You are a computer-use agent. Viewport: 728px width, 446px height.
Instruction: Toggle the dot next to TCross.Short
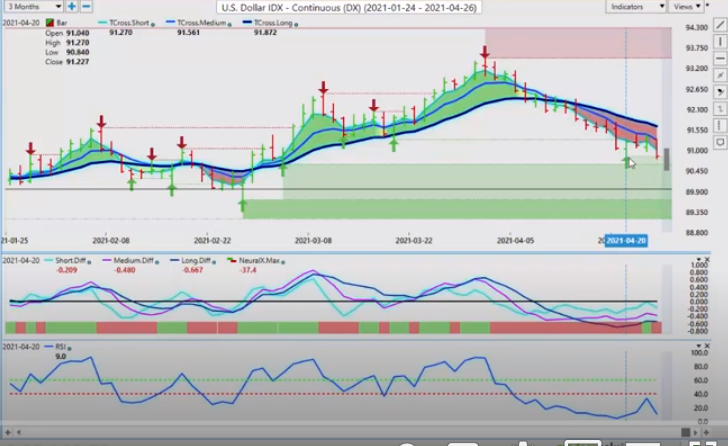(153, 24)
